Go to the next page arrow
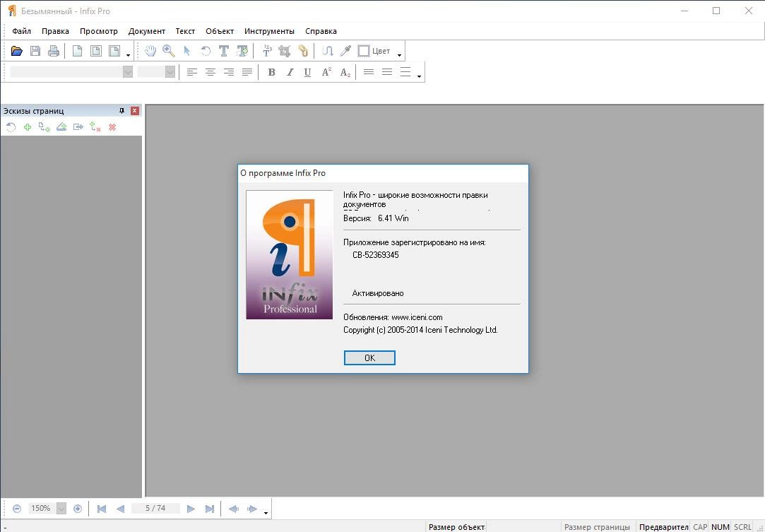 (191, 509)
